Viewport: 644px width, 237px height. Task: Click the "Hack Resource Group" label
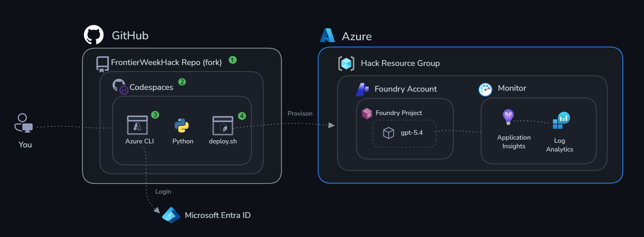pyautogui.click(x=400, y=63)
